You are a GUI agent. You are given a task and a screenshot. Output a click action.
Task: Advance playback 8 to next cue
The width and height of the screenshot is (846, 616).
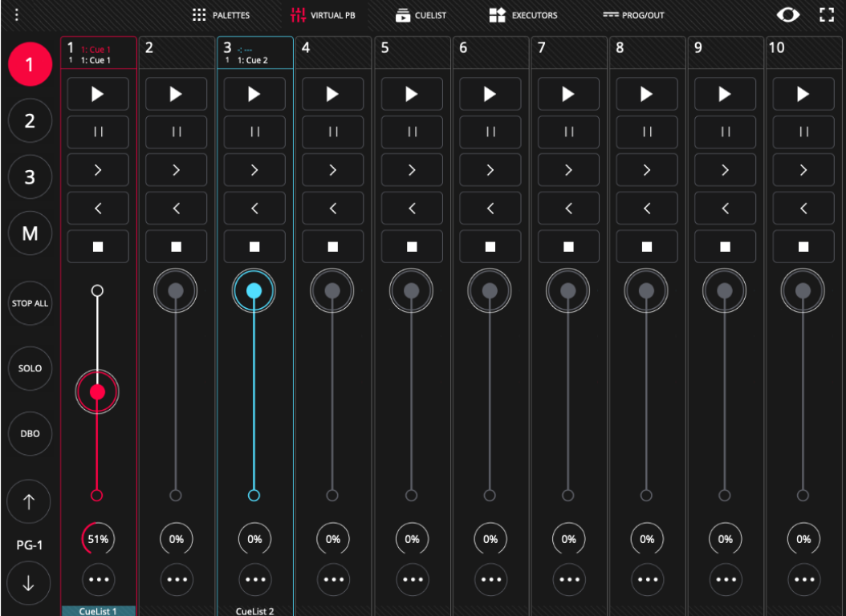click(646, 170)
